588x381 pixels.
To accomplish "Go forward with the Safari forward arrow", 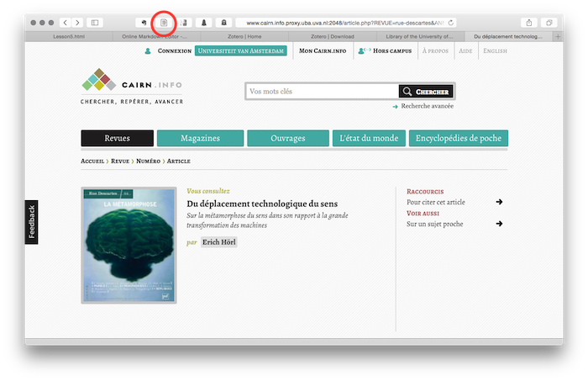I will (77, 23).
